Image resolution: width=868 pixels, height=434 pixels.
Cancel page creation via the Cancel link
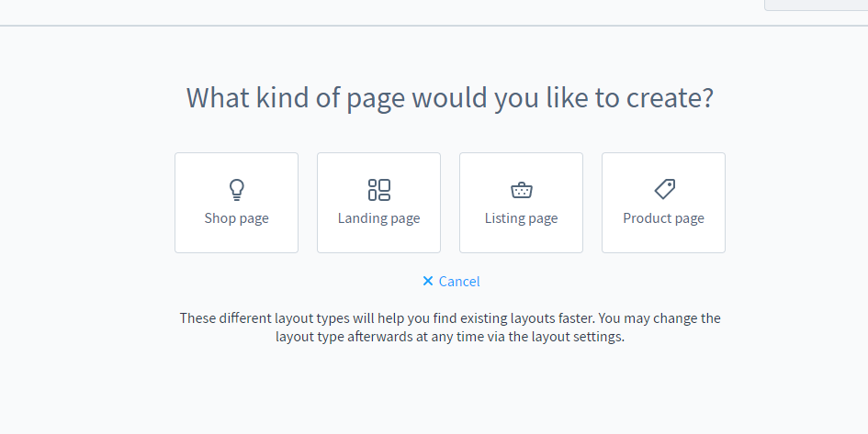point(459,282)
